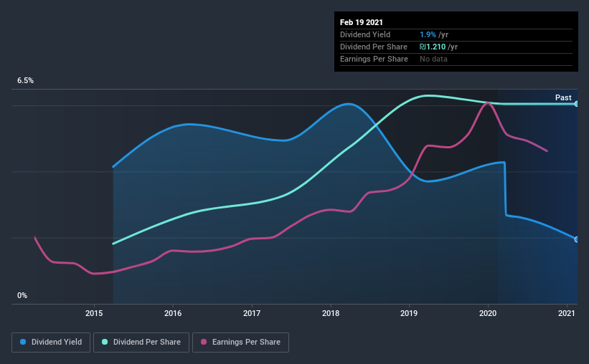
Task: Click the 2015 x-axis label
Action: [x=94, y=313]
